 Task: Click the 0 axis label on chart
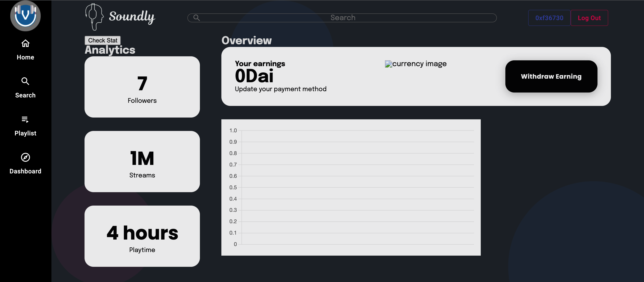pyautogui.click(x=235, y=244)
